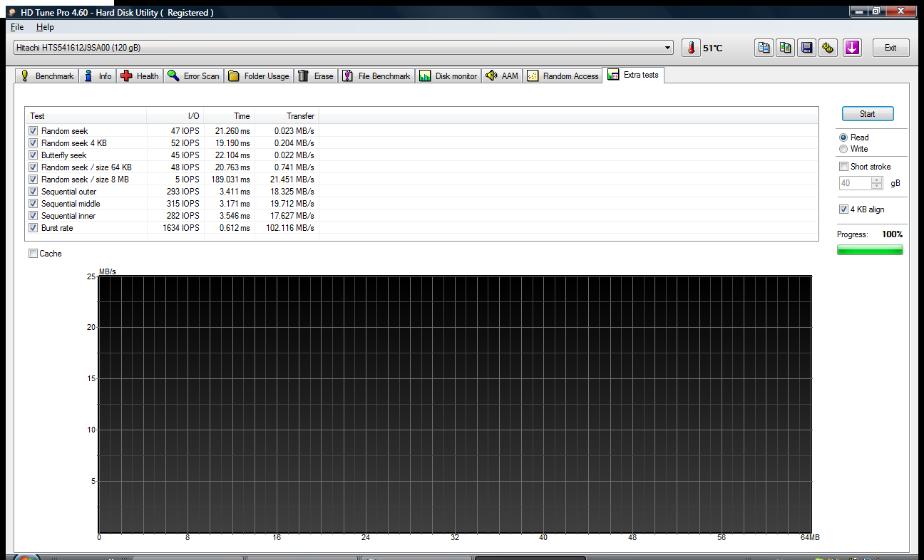Toggle Random seek 4 KB checkbox
The image size is (924, 560).
[x=33, y=143]
